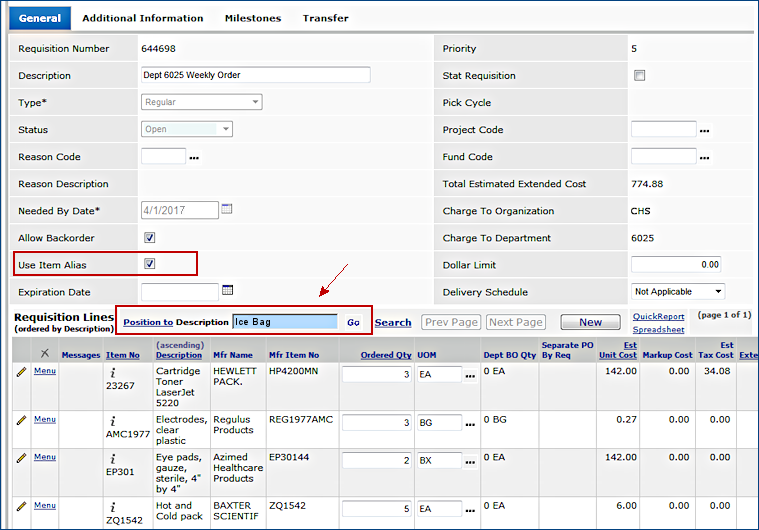
Task: Open Fund Code ellipsis lookup
Action: [x=704, y=157]
